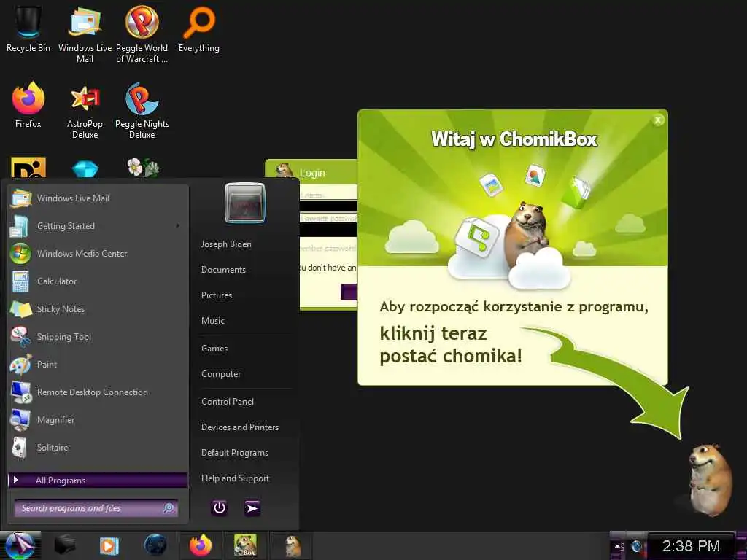
Task: Open Firefox from the taskbar
Action: [x=201, y=545]
